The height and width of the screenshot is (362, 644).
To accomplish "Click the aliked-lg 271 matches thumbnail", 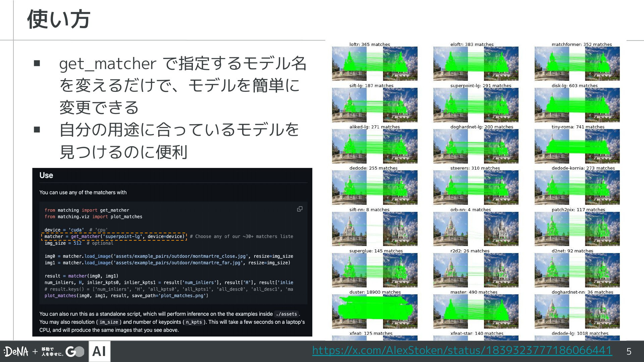I will (375, 146).
